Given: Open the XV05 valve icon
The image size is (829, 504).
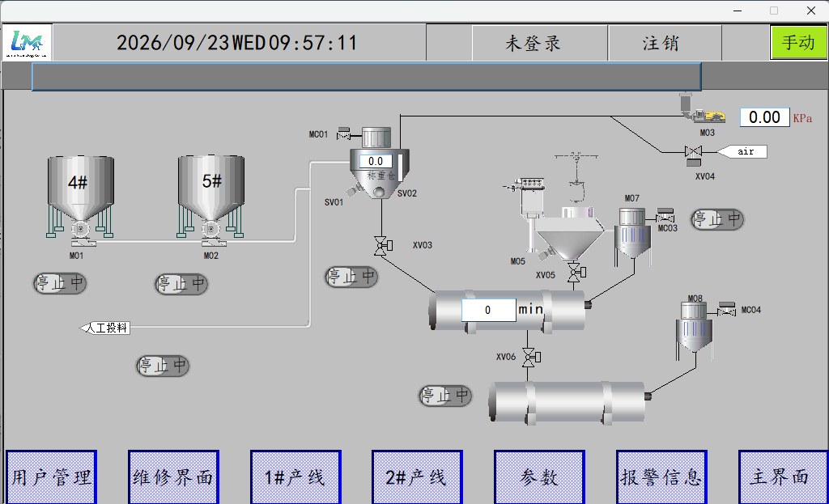Looking at the screenshot, I should [576, 273].
